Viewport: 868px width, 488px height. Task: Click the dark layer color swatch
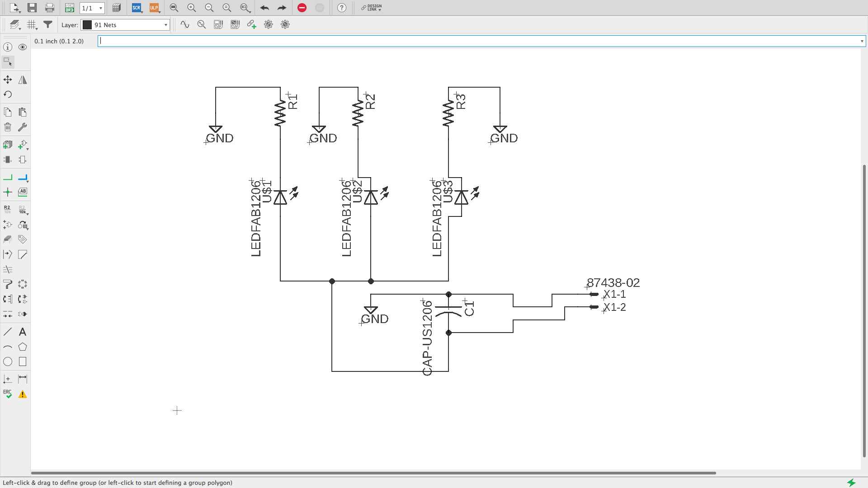[x=87, y=25]
